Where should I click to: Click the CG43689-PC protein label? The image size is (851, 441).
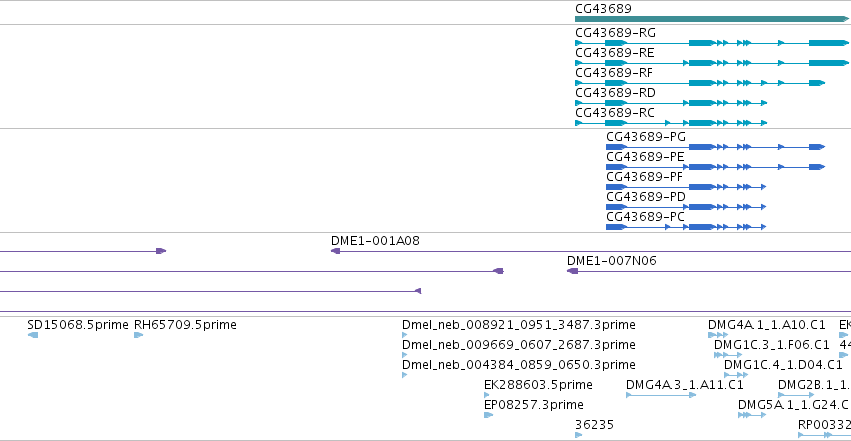coord(645,217)
